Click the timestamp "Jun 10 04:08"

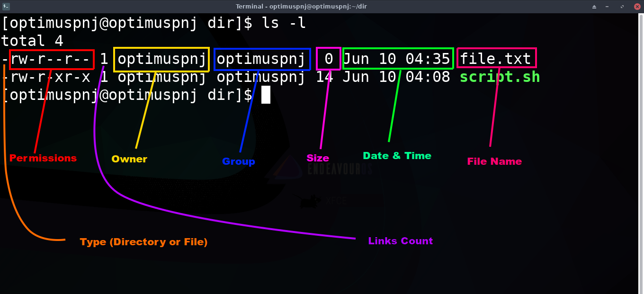[x=396, y=77]
